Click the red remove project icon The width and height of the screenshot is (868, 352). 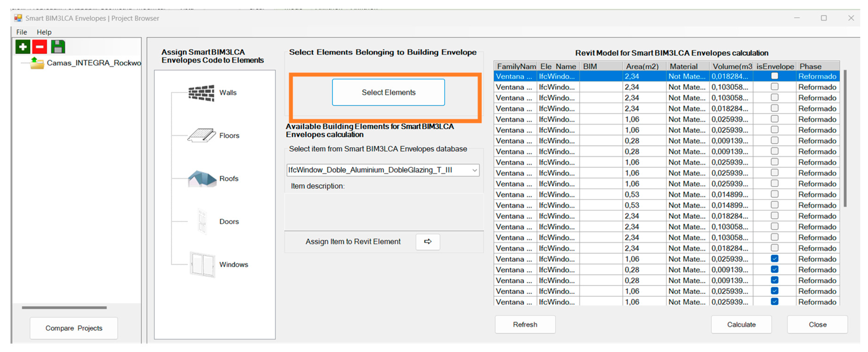point(40,47)
